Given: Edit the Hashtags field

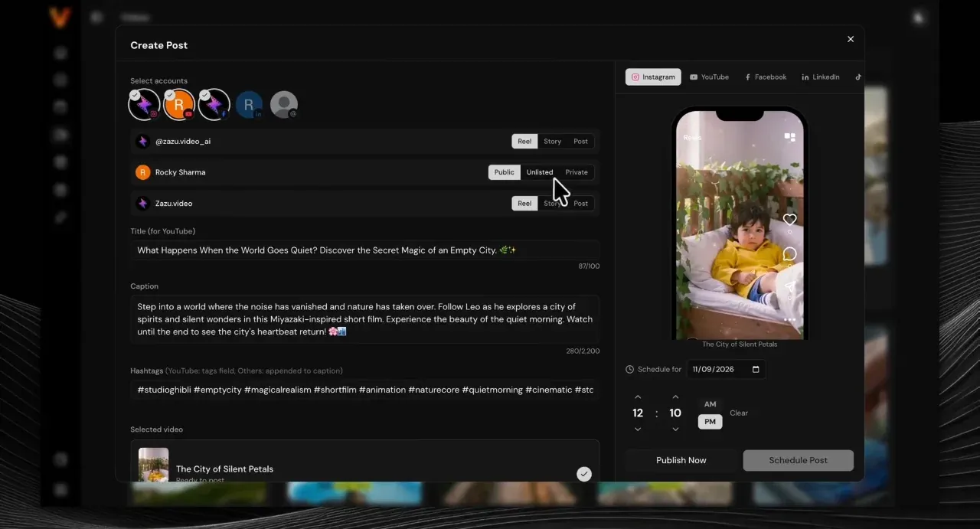Looking at the screenshot, I should pyautogui.click(x=364, y=390).
